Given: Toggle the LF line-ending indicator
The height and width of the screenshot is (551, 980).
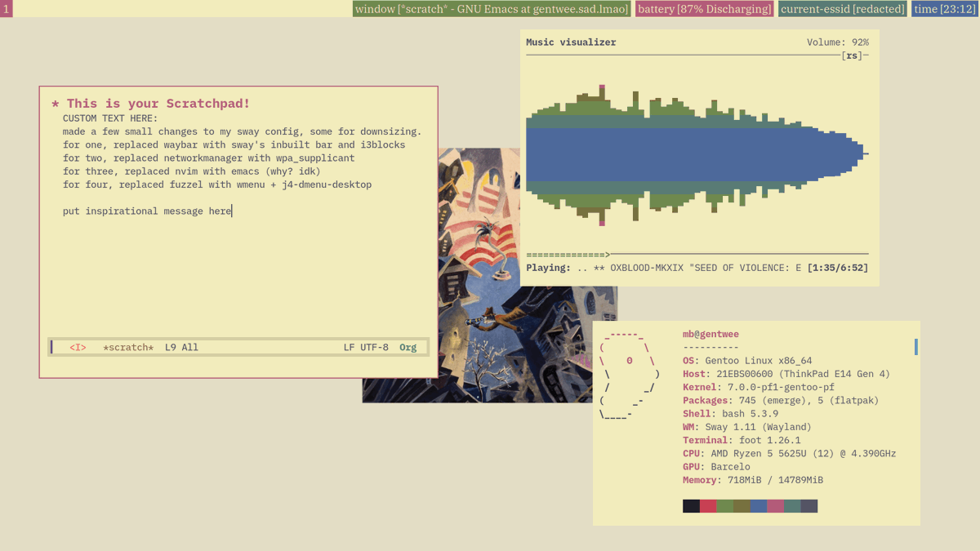Looking at the screenshot, I should [x=349, y=347].
